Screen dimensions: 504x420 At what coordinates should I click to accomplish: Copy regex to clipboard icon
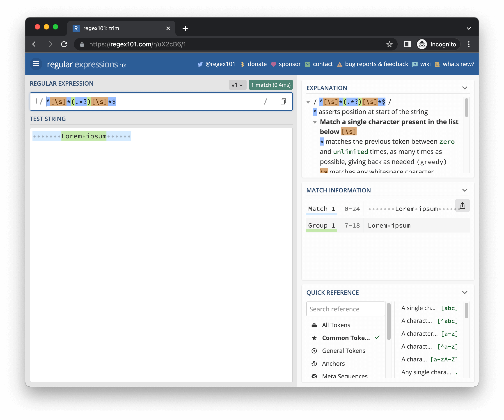[283, 101]
